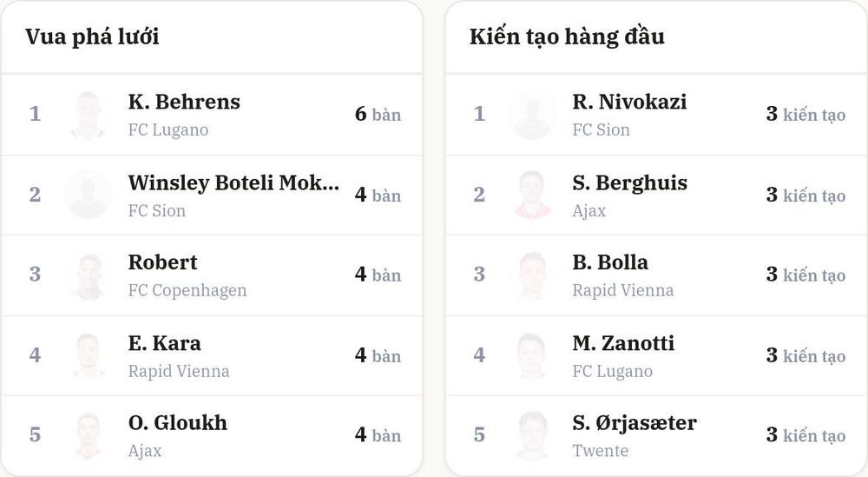The width and height of the screenshot is (868, 477).
Task: Select S. Berghuis player portrait
Action: click(532, 195)
